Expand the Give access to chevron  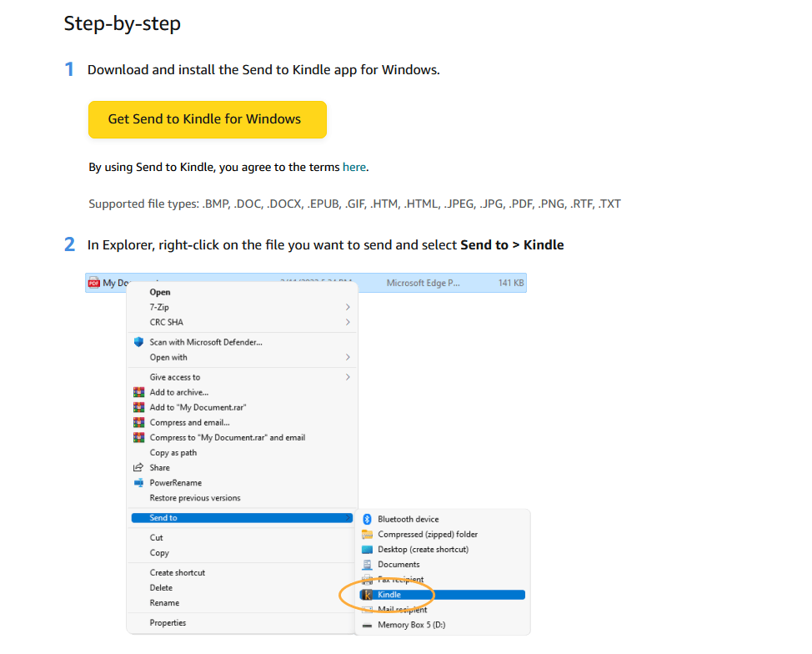(347, 378)
